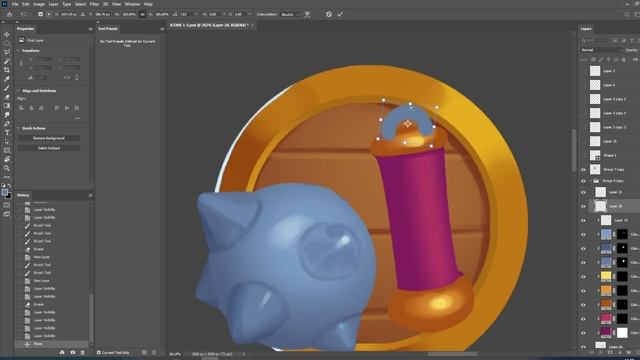Hide the Group 9 copy group

tap(583, 181)
